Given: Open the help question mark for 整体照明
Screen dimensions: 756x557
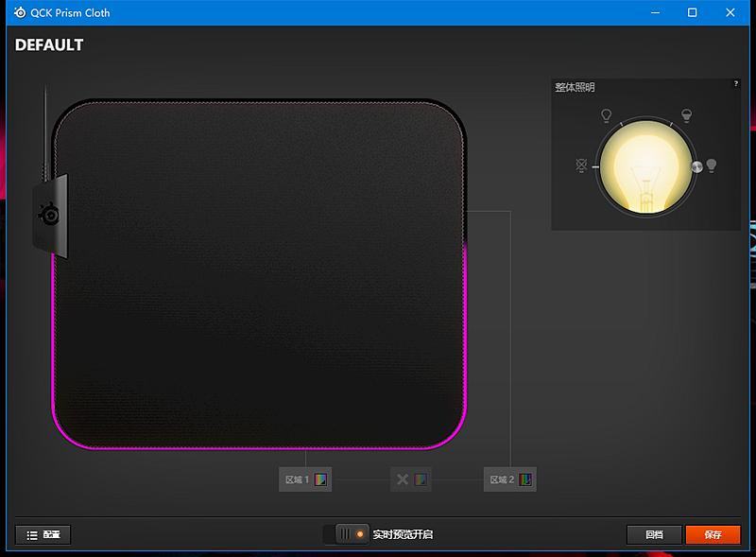Looking at the screenshot, I should pos(736,83).
